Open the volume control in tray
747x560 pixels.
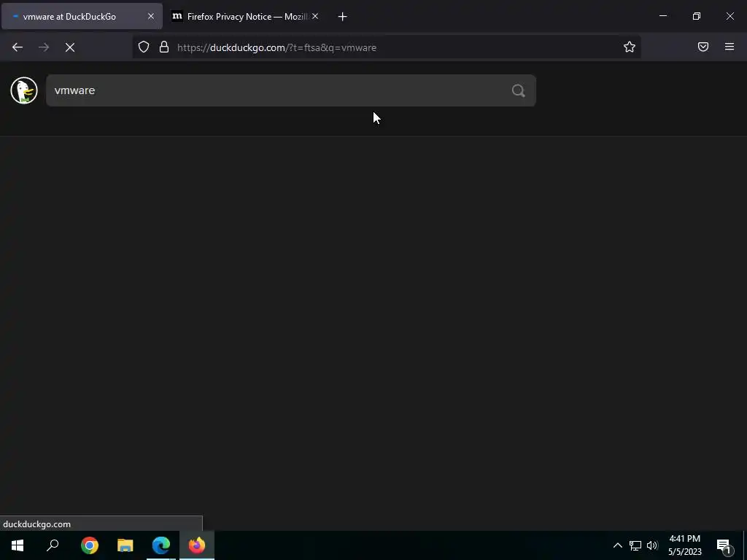(652, 545)
